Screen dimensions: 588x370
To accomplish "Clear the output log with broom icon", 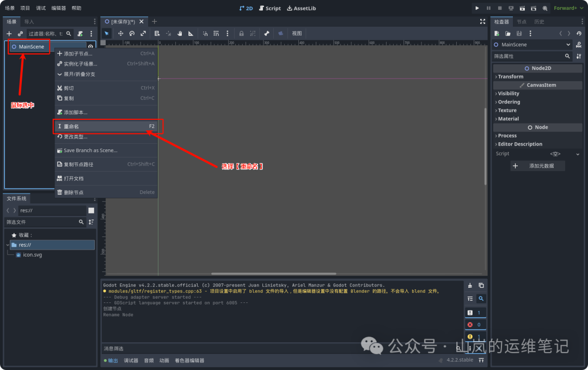I will 470,286.
